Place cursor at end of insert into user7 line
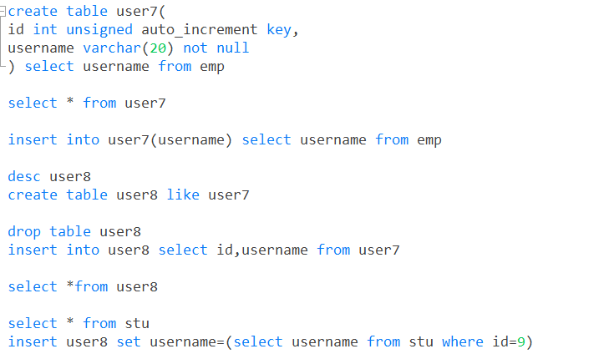Image resolution: width=609 pixels, height=364 pixels. coord(443,140)
